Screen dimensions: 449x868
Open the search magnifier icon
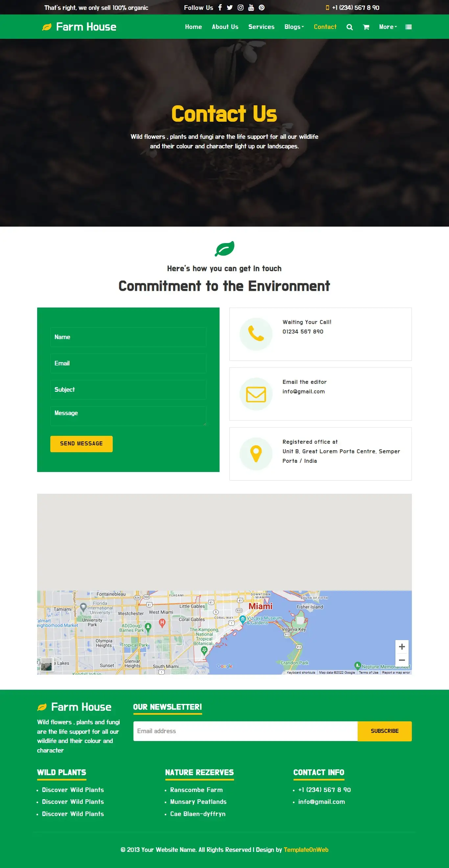pos(350,27)
